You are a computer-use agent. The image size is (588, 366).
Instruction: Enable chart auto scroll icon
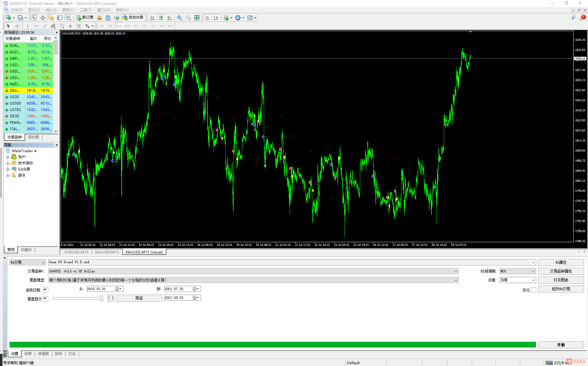(x=207, y=18)
